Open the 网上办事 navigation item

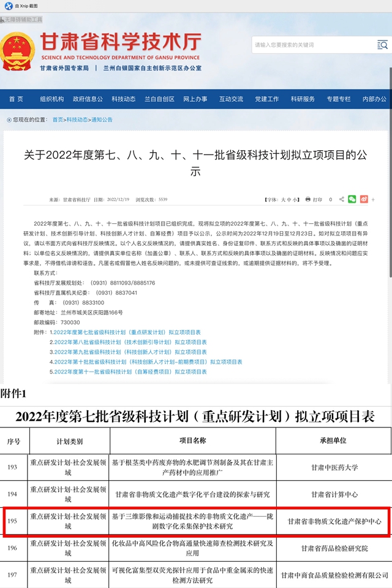click(195, 99)
